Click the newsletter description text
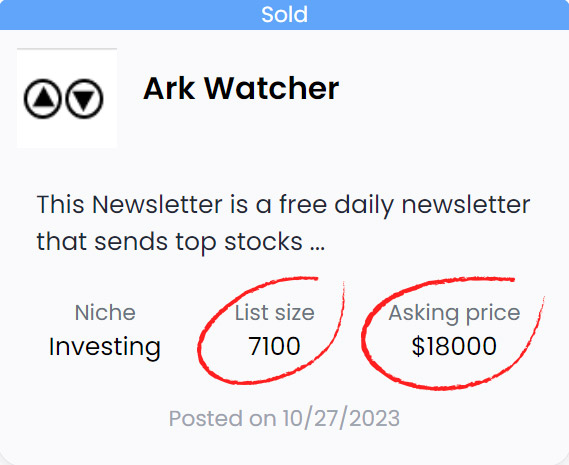The height and width of the screenshot is (465, 569). coord(283,223)
